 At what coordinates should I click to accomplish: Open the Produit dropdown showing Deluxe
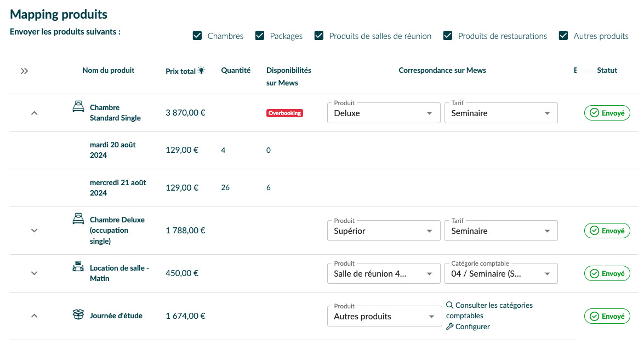coord(383,113)
